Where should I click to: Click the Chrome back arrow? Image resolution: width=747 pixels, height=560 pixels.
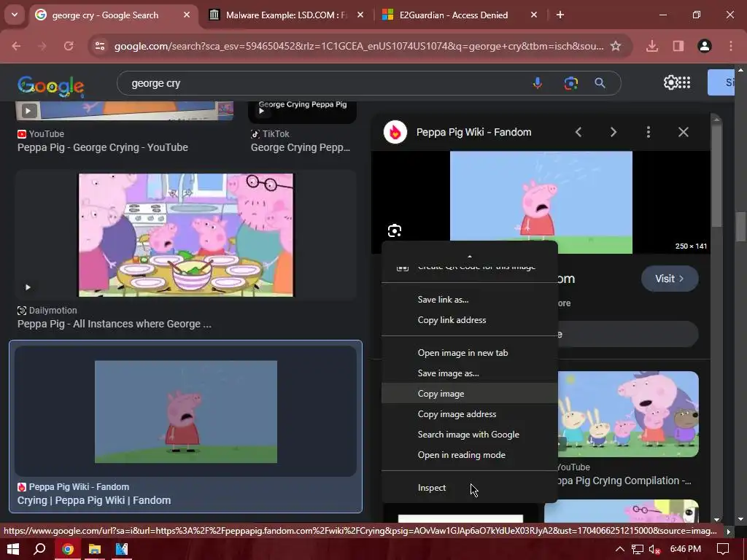click(16, 46)
